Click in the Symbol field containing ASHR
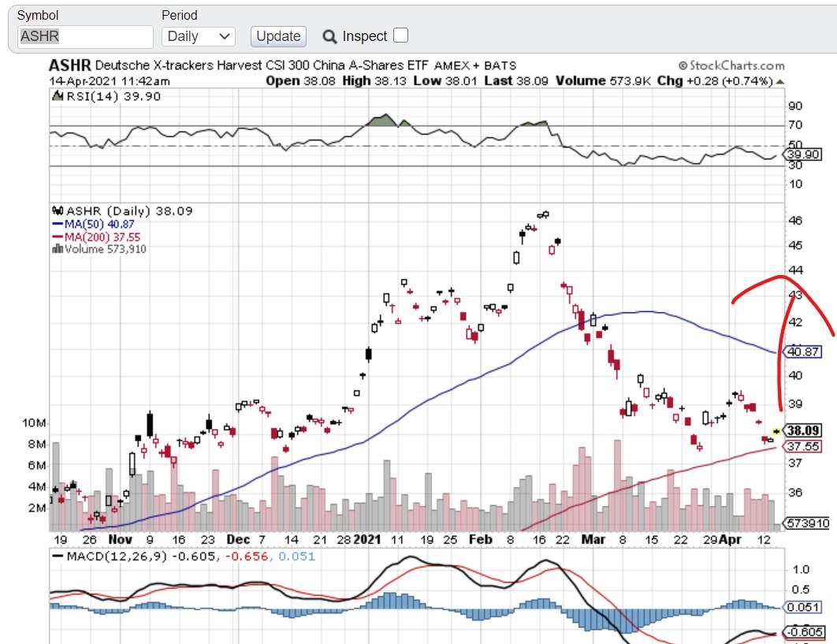Viewport: 837px width, 644px height. pyautogui.click(x=85, y=36)
